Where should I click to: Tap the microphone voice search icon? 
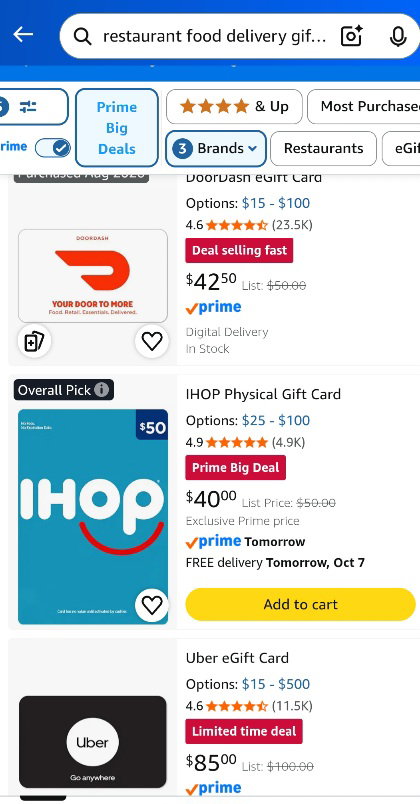(398, 36)
